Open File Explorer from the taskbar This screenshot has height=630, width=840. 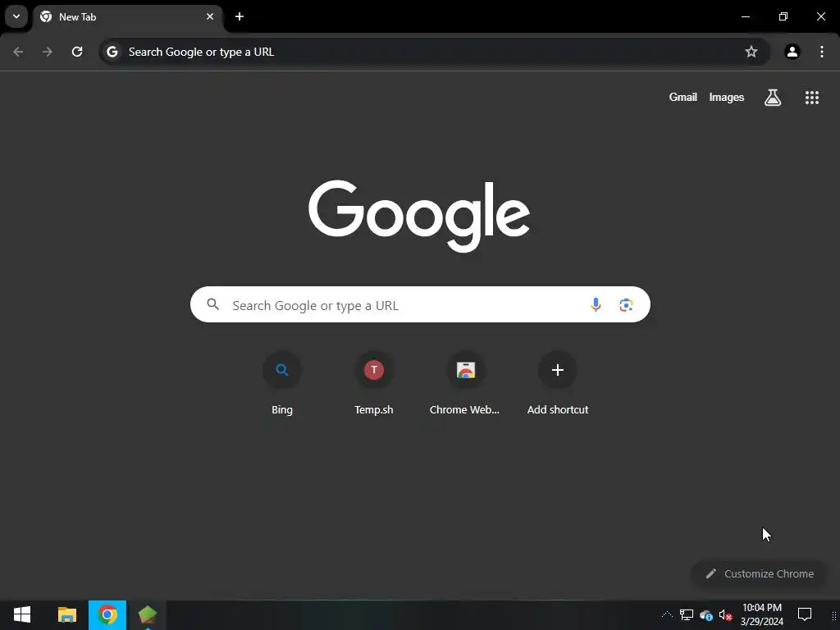67,615
